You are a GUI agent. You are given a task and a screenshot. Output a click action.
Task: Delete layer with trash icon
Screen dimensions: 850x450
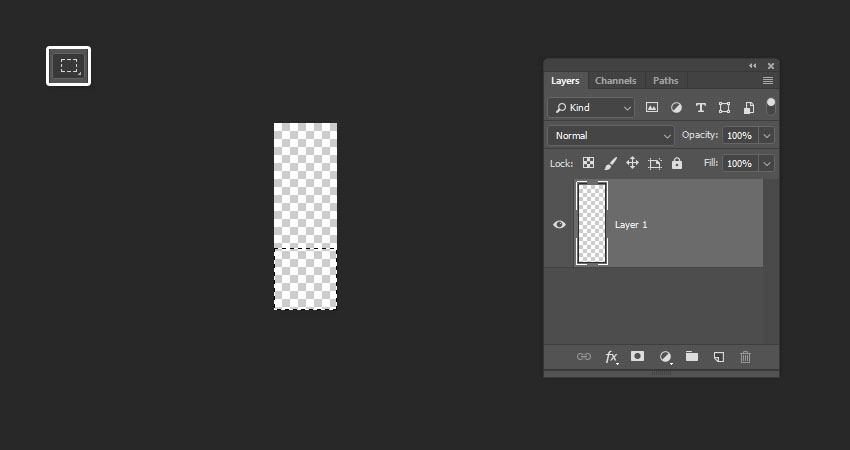[x=745, y=357]
